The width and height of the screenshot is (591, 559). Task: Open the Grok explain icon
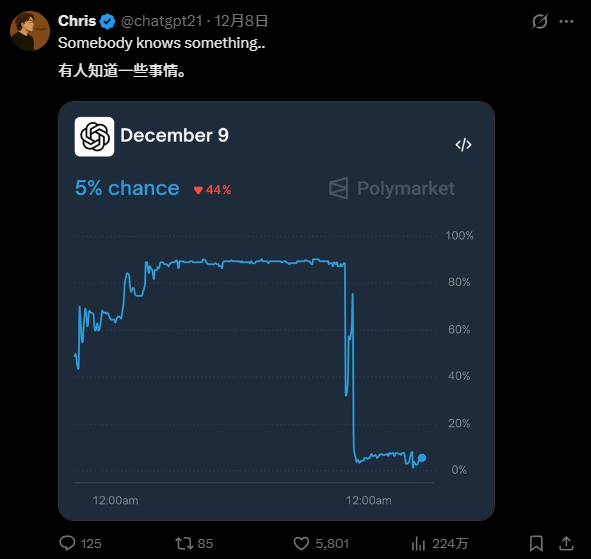(x=540, y=21)
